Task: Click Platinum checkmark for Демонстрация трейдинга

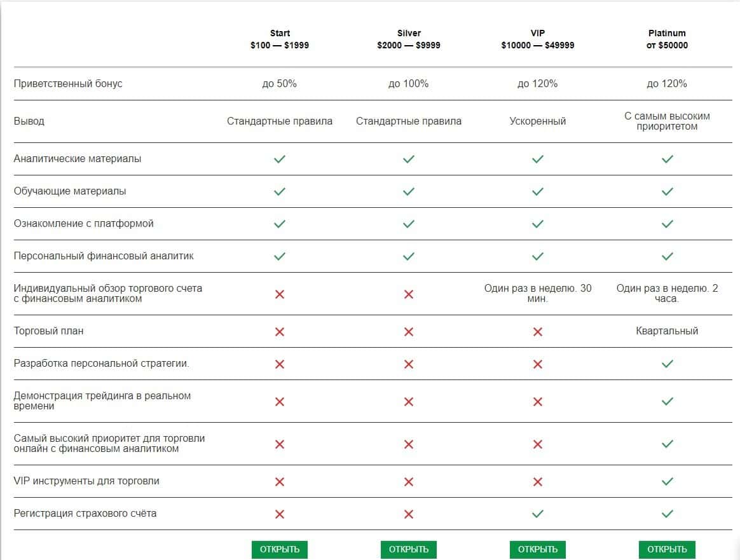Action: point(667,401)
